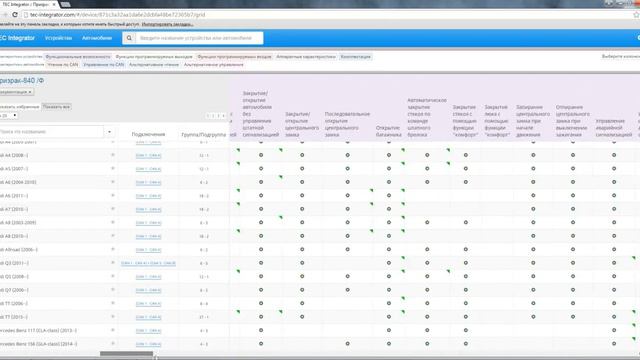Toggle the Альтернативное чтение filter
640x360 pixels.
coord(154,64)
